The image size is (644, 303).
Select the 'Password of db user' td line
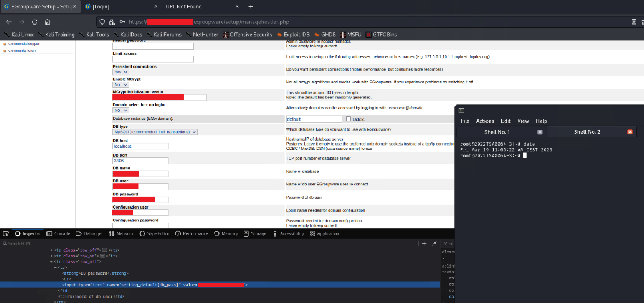click(91, 296)
